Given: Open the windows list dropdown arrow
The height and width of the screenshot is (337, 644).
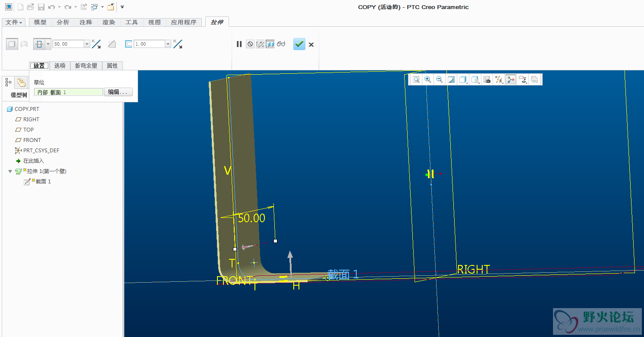Looking at the screenshot, I should coord(102,7).
